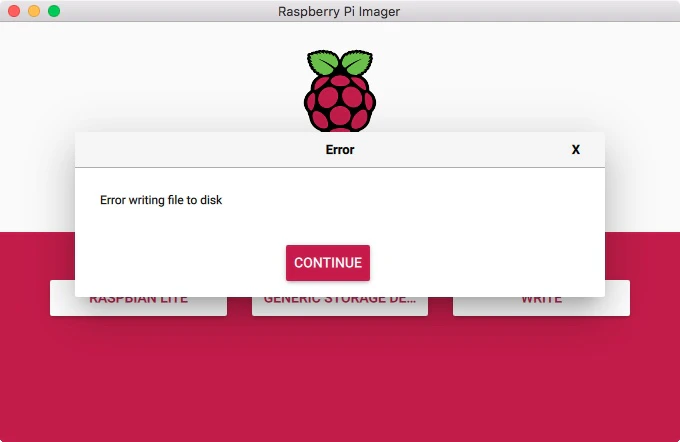Close the Raspberry Pi Imager window
The image size is (680, 442).
(14, 11)
